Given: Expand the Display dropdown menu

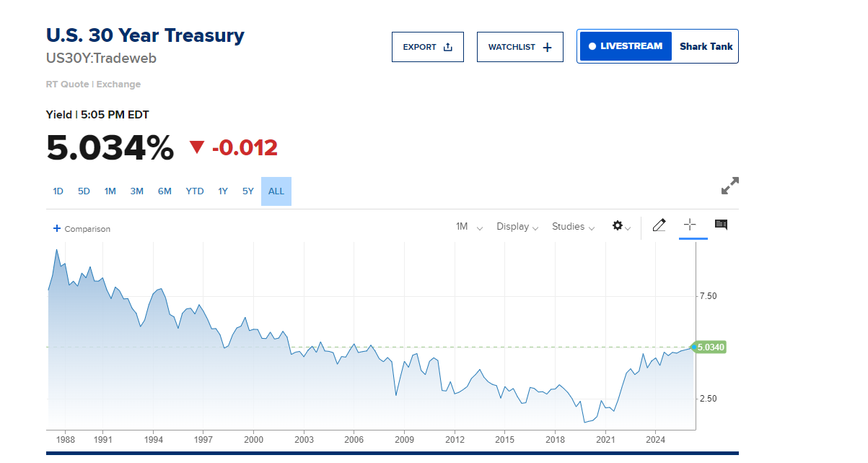Looking at the screenshot, I should [x=517, y=227].
